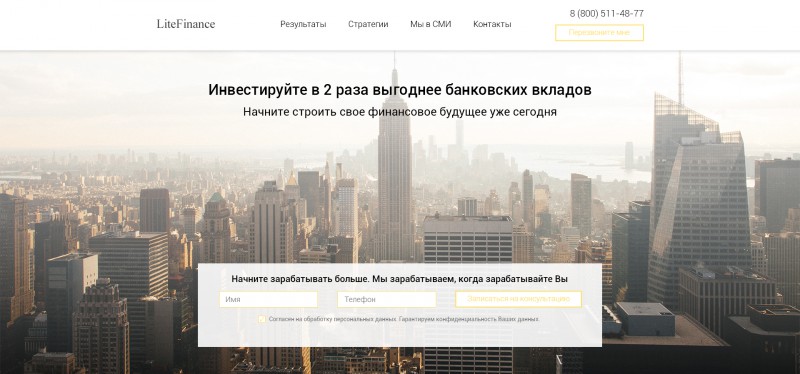This screenshot has width=800, height=374.
Task: Click the Перезвоните мне button
Action: tap(599, 33)
